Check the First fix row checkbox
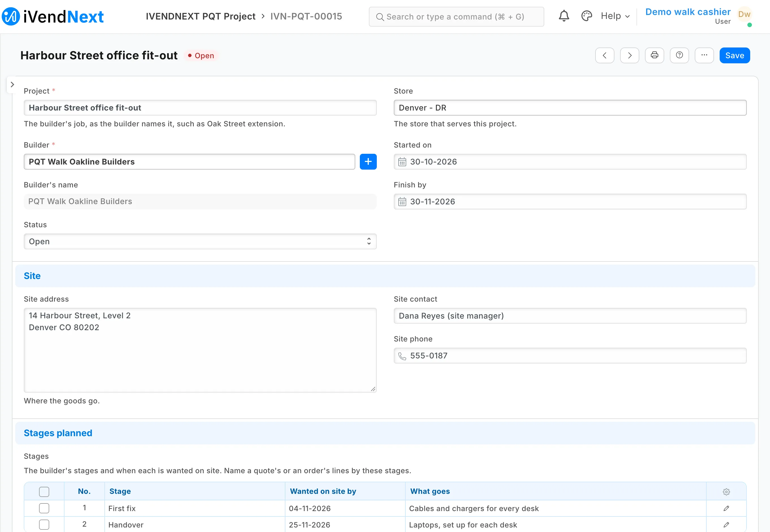770x532 pixels. point(44,508)
